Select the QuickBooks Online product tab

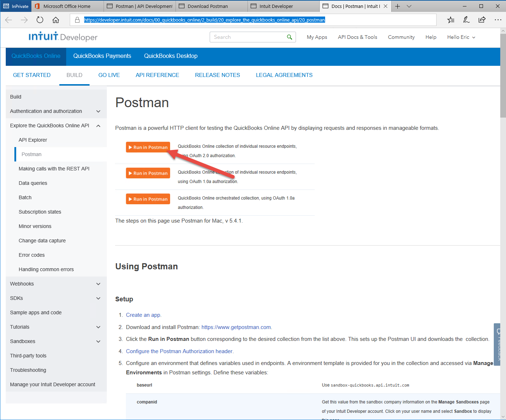36,56
